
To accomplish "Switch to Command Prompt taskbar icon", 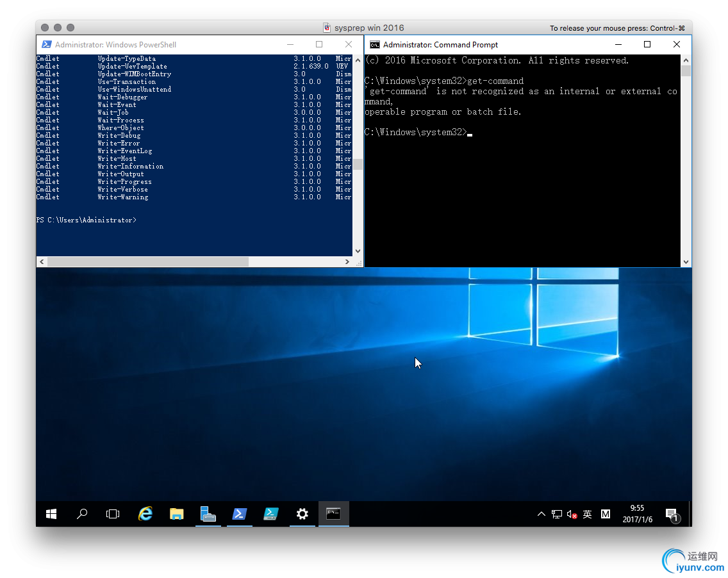I will 333,514.
